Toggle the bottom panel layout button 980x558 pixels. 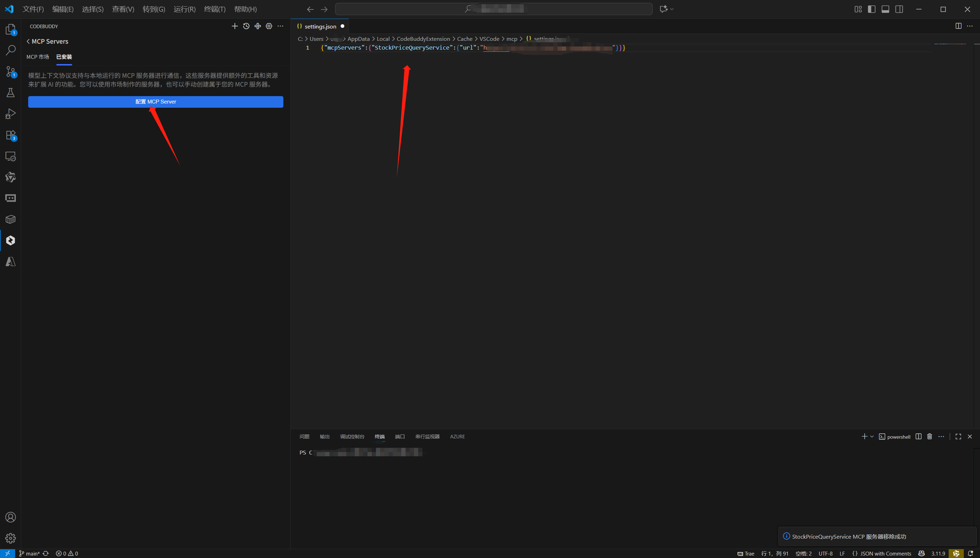pyautogui.click(x=885, y=9)
